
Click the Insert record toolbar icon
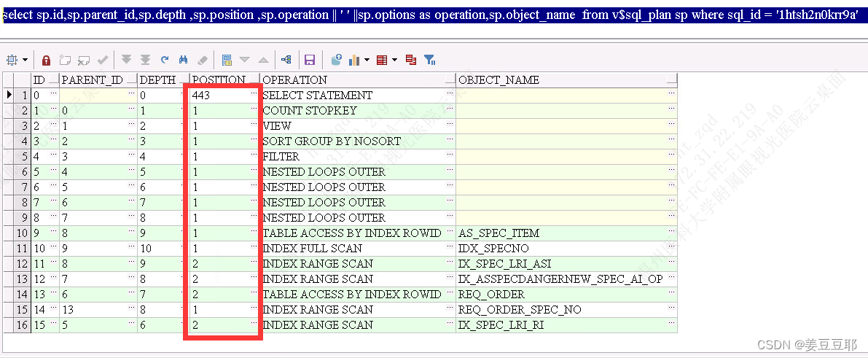pyautogui.click(x=66, y=60)
